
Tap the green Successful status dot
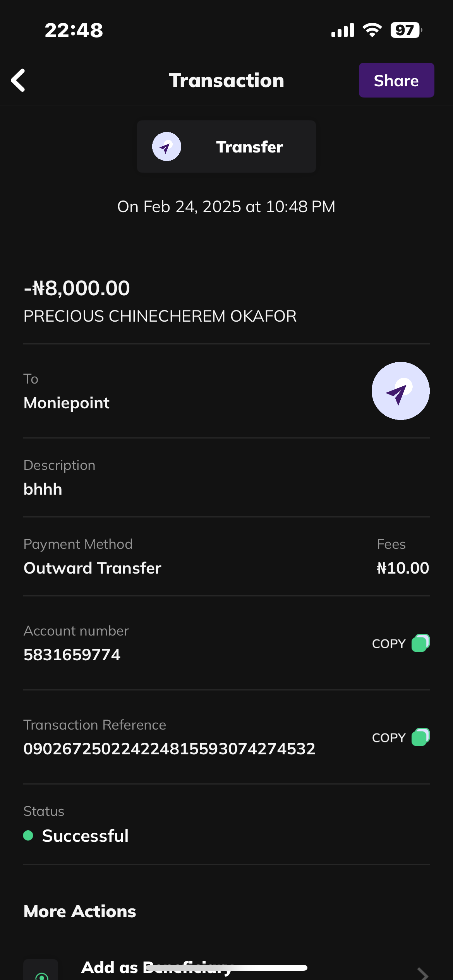[x=28, y=836]
